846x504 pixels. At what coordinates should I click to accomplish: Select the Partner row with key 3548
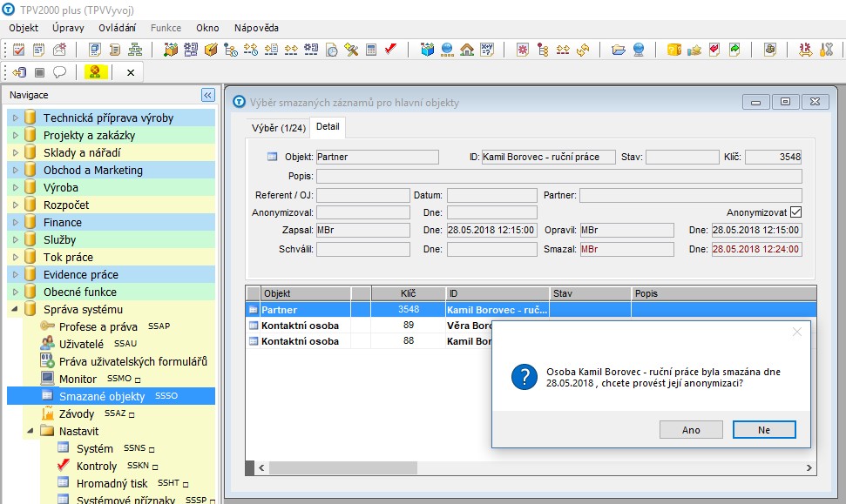click(531, 310)
